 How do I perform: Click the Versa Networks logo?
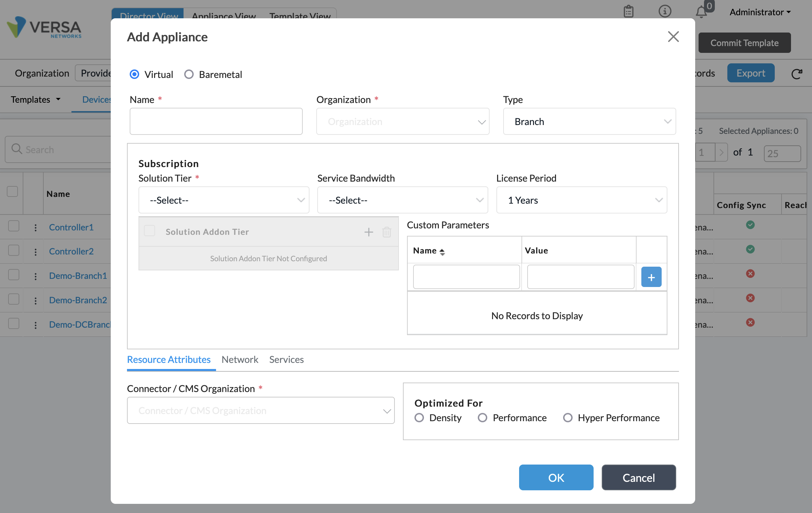44,27
